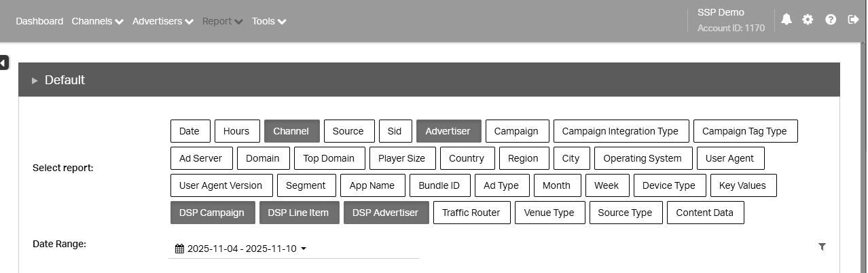
Task: Collapse the left sidebar arrow
Action: (x=4, y=63)
